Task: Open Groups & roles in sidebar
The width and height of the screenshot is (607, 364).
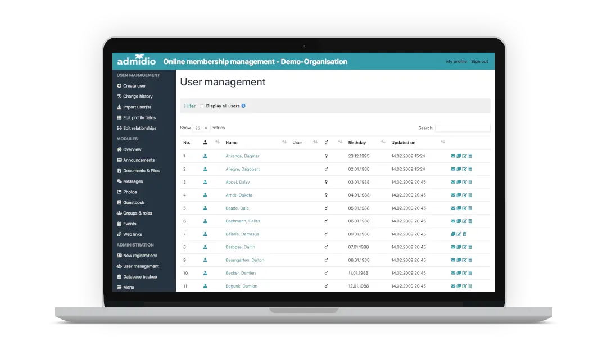Action: [137, 213]
